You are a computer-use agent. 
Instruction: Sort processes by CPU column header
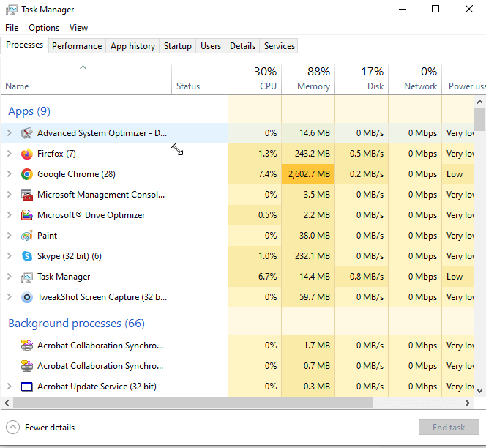pyautogui.click(x=255, y=79)
